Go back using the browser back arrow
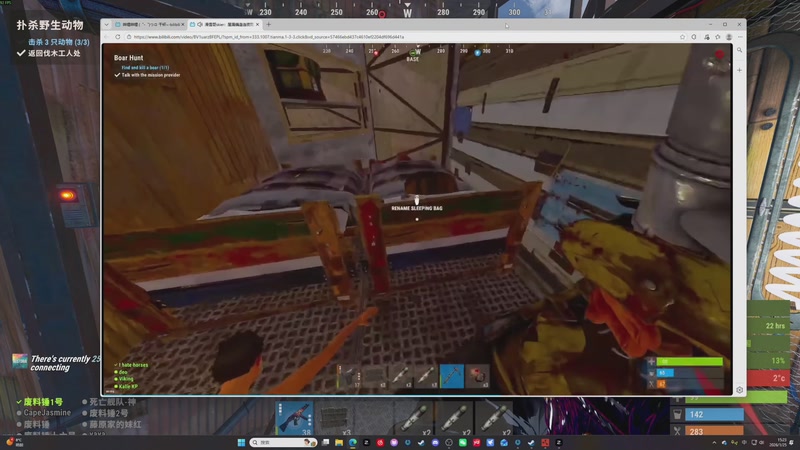The width and height of the screenshot is (800, 450). click(107, 37)
